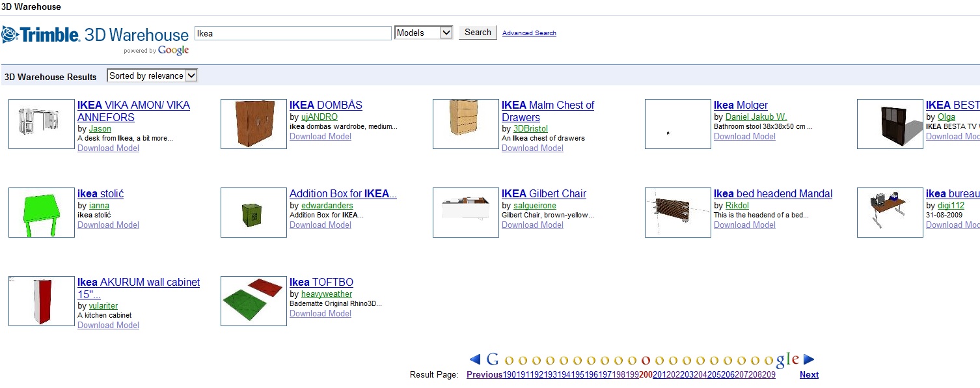The width and height of the screenshot is (980, 388).
Task: Open Ikea bed headend Mandal title link
Action: (773, 193)
